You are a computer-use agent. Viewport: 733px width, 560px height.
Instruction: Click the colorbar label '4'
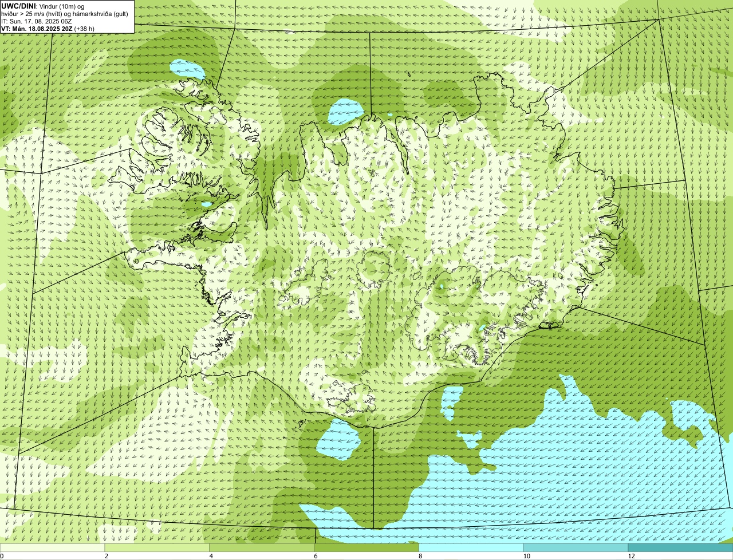point(211,556)
